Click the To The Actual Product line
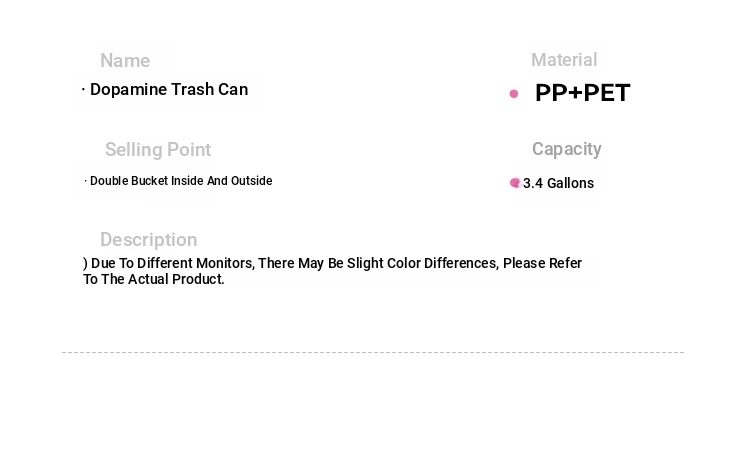The image size is (750, 451). click(154, 279)
